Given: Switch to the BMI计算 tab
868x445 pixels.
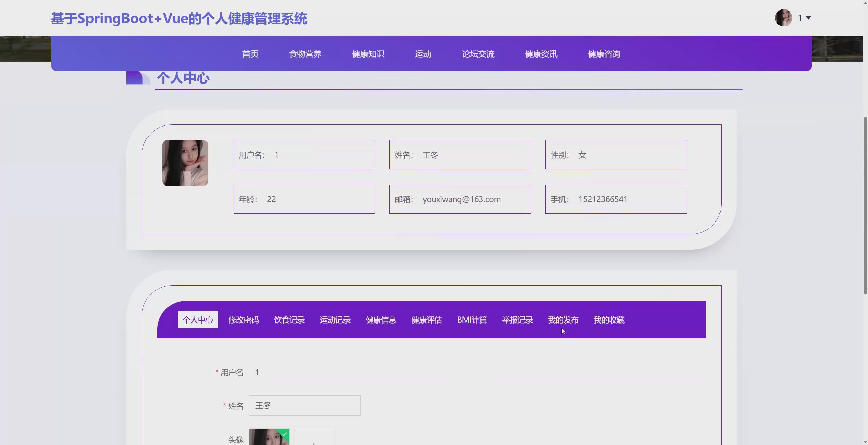Looking at the screenshot, I should point(472,320).
